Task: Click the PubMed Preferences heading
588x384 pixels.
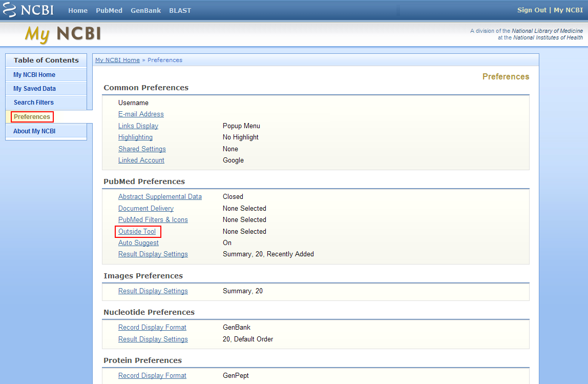Action: click(x=144, y=181)
